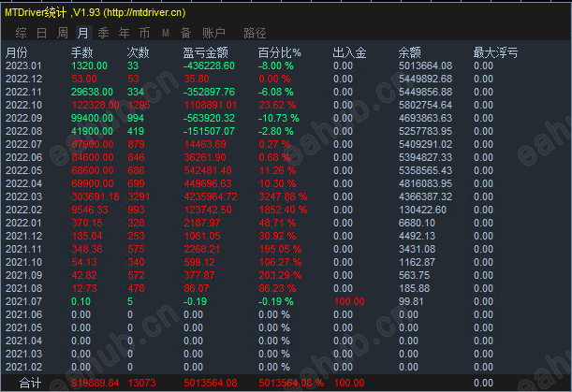Select the 2022.03 month row
The image size is (572, 392).
coord(286,196)
